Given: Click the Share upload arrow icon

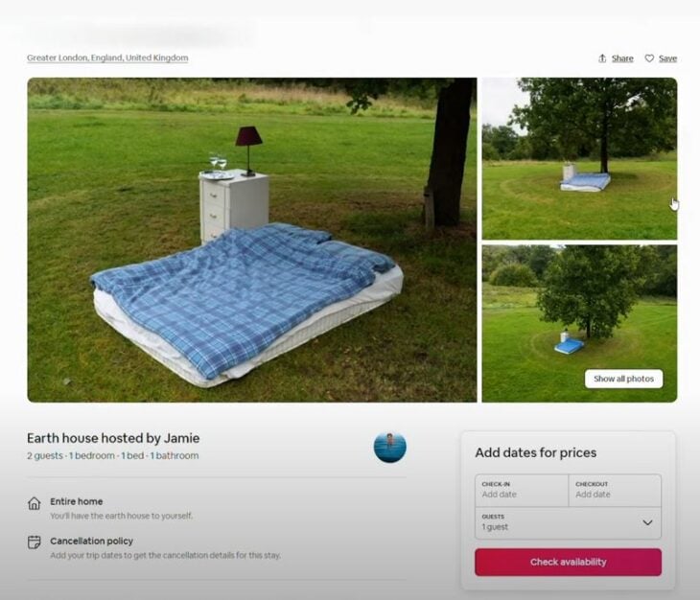Looking at the screenshot, I should click(x=602, y=58).
